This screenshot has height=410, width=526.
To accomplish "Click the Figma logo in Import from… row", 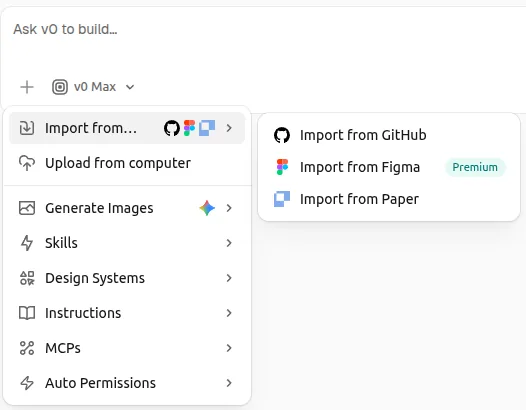I will [x=190, y=128].
